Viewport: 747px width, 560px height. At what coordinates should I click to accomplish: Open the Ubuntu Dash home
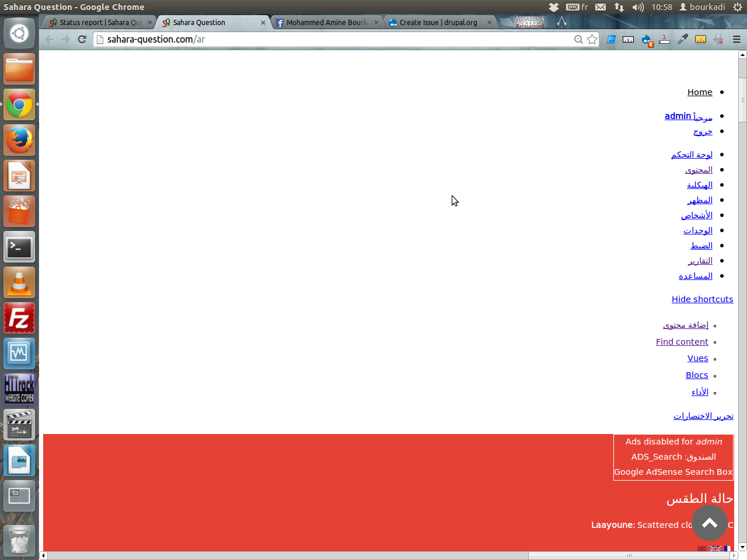(x=19, y=33)
